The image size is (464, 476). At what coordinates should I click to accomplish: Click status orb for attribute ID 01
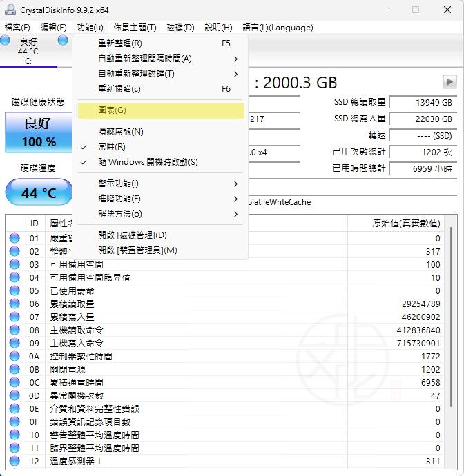tap(14, 238)
